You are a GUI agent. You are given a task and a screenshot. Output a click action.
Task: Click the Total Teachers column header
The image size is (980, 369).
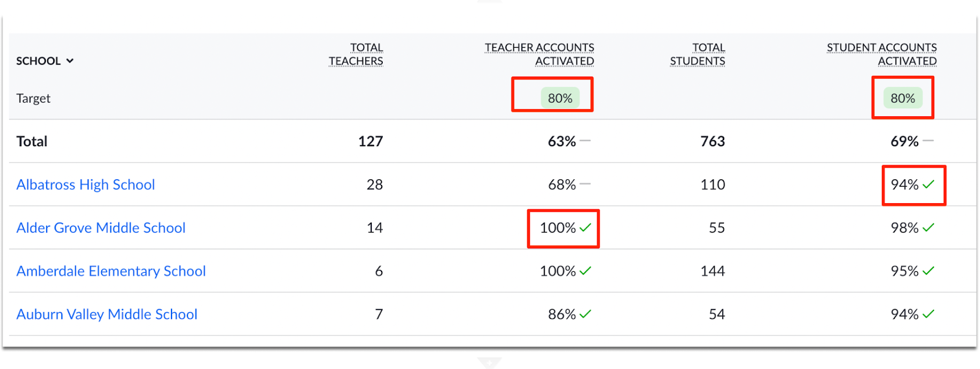tap(356, 54)
